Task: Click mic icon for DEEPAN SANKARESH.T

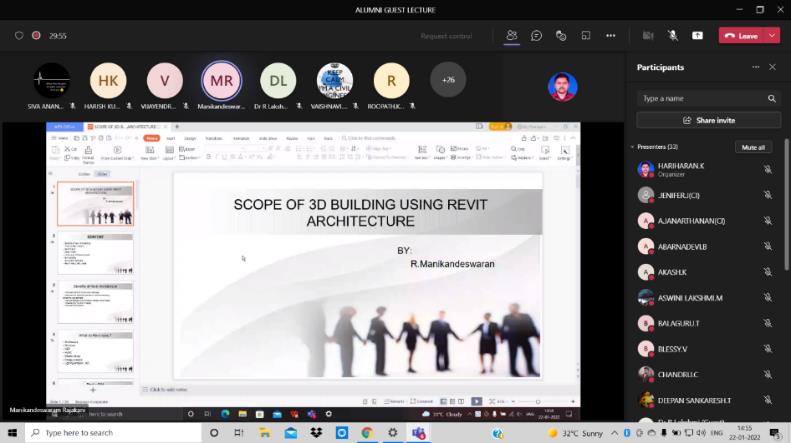Action: pos(768,400)
